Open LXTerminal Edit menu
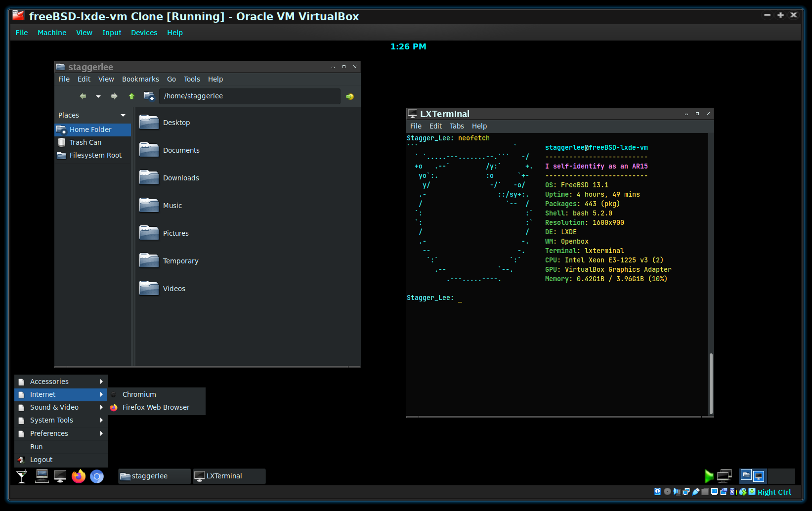812x511 pixels. tap(435, 126)
